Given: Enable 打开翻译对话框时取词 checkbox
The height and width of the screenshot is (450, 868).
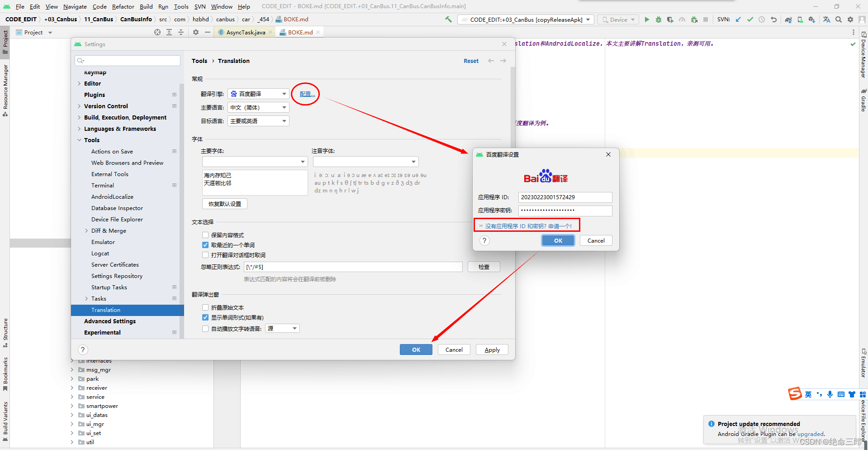Looking at the screenshot, I should [x=205, y=255].
